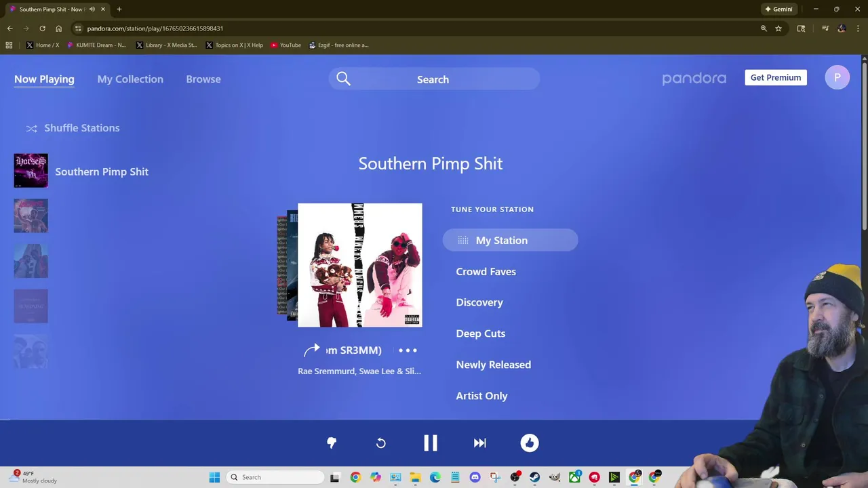This screenshot has height=488, width=868.
Task: Click the Shuffle Stations icon
Action: coord(31,128)
